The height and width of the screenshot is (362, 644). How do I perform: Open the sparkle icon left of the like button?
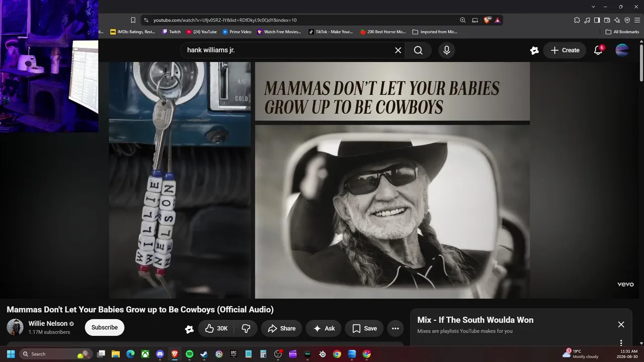click(x=189, y=329)
